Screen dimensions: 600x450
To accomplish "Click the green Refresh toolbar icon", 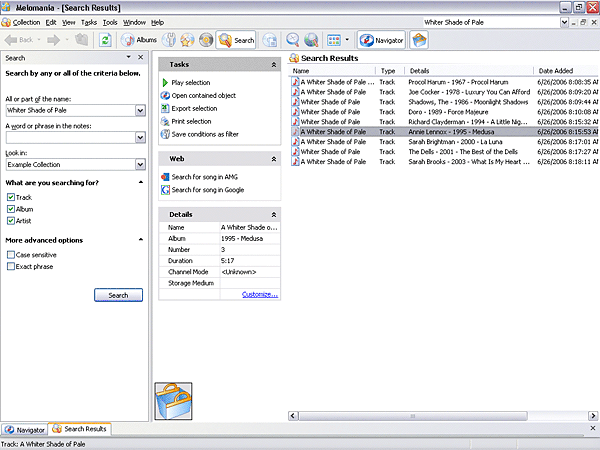I will pyautogui.click(x=106, y=40).
